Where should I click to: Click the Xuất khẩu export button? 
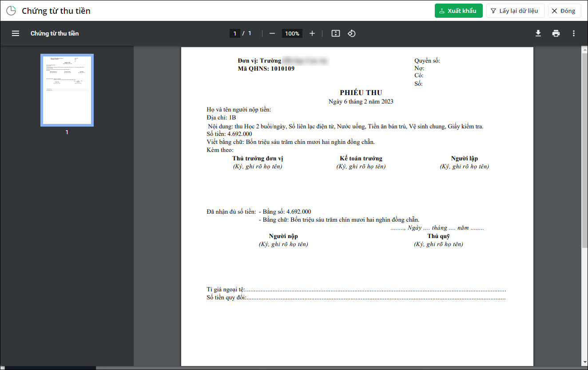click(458, 11)
